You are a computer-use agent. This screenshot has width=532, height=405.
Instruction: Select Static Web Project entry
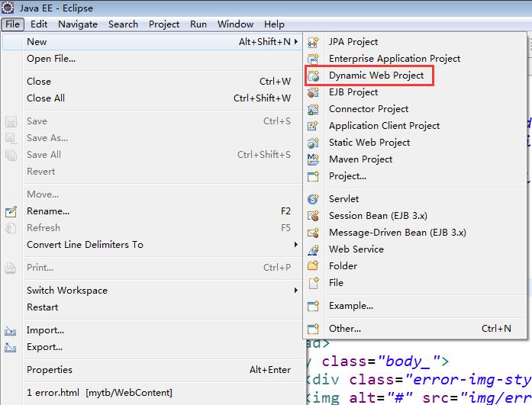pos(415,143)
